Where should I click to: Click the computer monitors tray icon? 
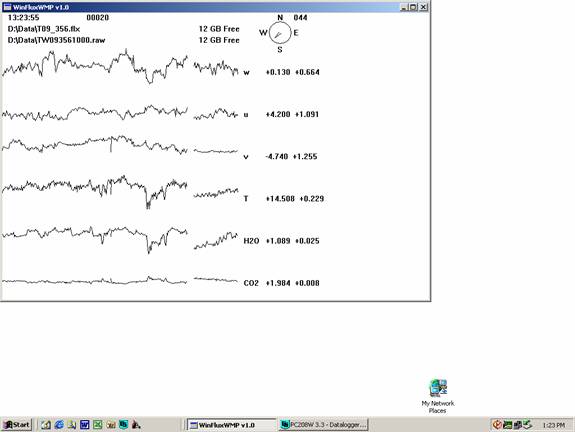(517, 425)
